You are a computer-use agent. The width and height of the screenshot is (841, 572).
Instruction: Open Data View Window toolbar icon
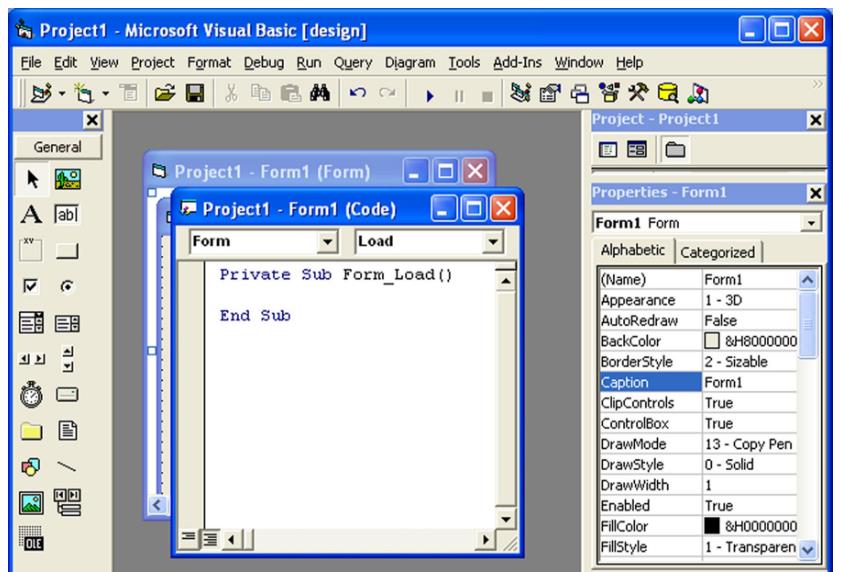(668, 93)
